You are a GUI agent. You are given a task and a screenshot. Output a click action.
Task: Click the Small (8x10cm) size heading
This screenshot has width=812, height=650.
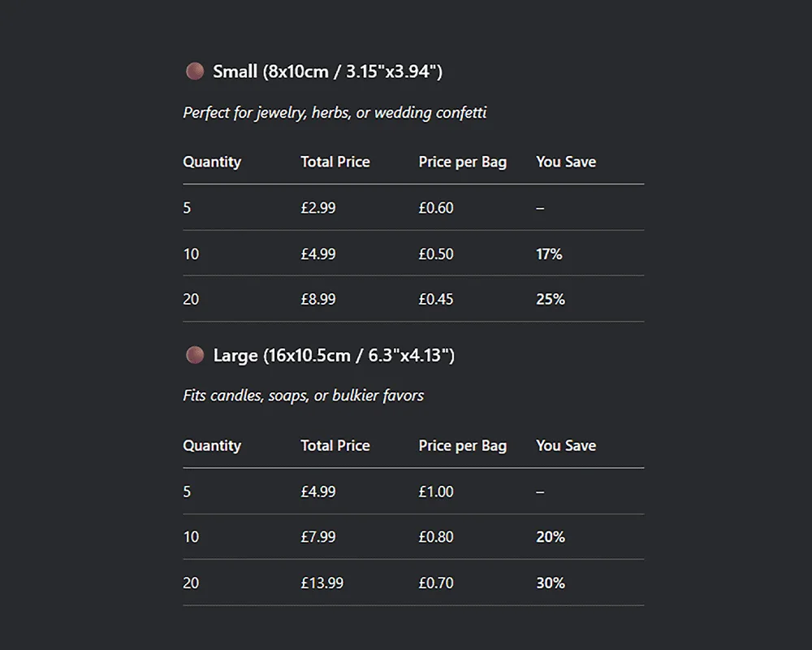tap(327, 71)
